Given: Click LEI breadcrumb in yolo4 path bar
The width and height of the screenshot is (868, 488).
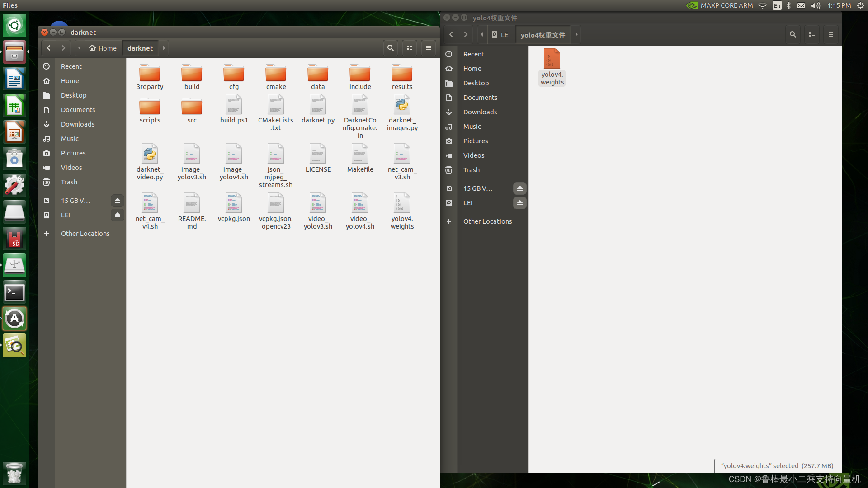Looking at the screenshot, I should click(501, 35).
